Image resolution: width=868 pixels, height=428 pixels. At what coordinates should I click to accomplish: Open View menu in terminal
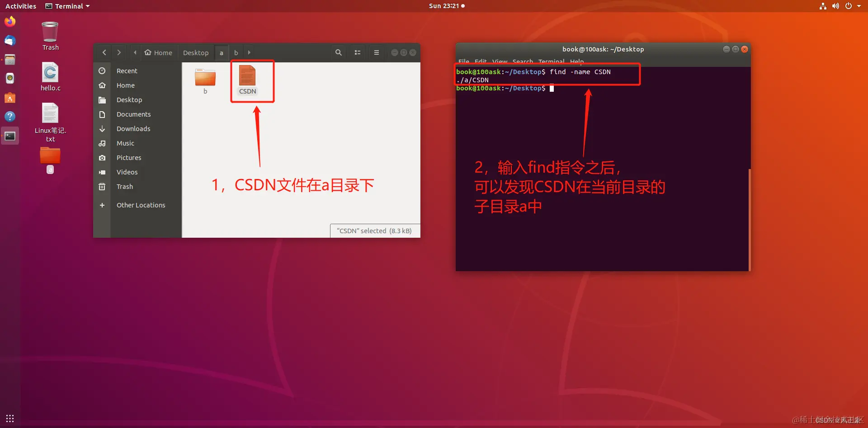tap(500, 61)
